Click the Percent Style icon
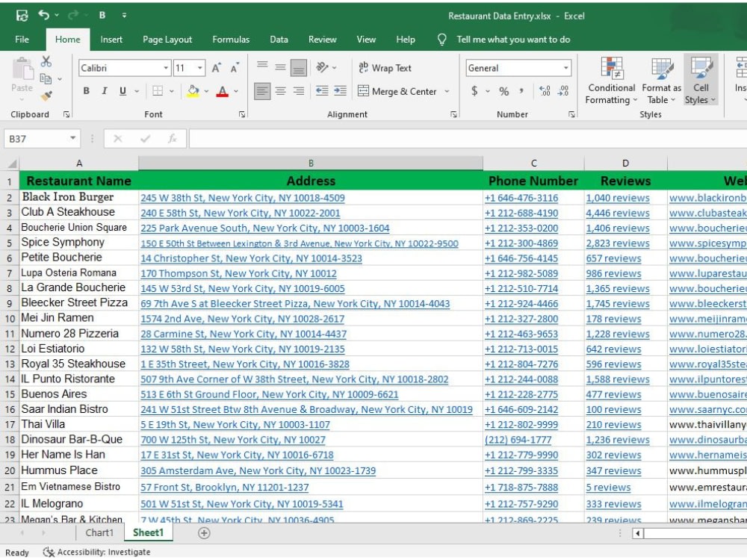This screenshot has height=560, width=747. [504, 91]
